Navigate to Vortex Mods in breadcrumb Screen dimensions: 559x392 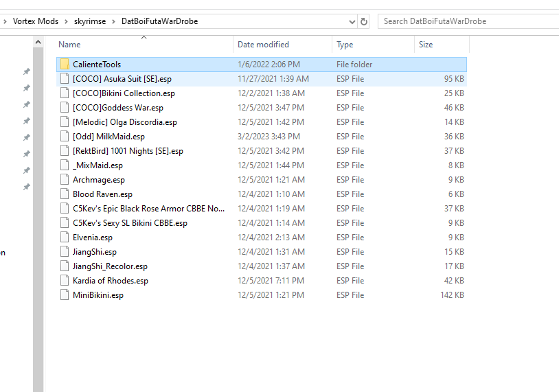click(x=36, y=21)
